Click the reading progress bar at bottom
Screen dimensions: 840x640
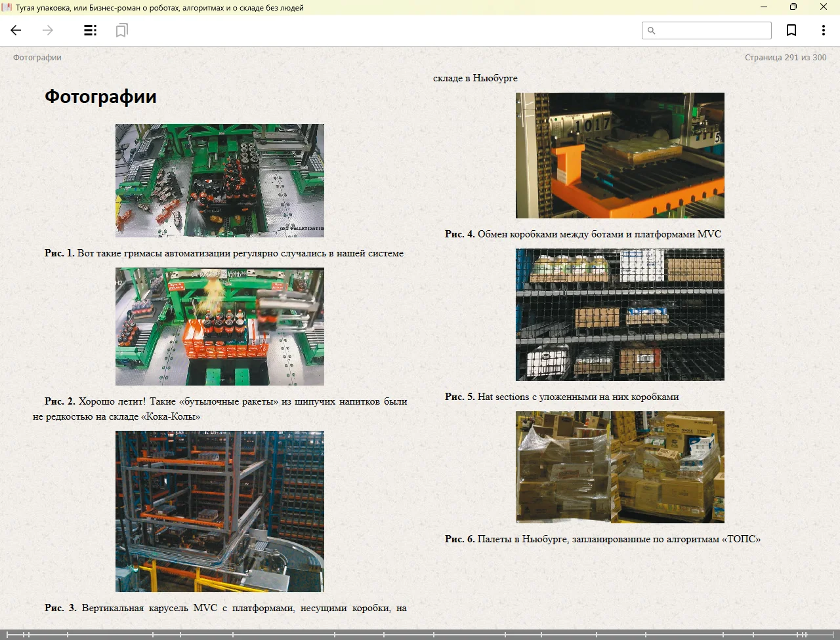click(420, 634)
